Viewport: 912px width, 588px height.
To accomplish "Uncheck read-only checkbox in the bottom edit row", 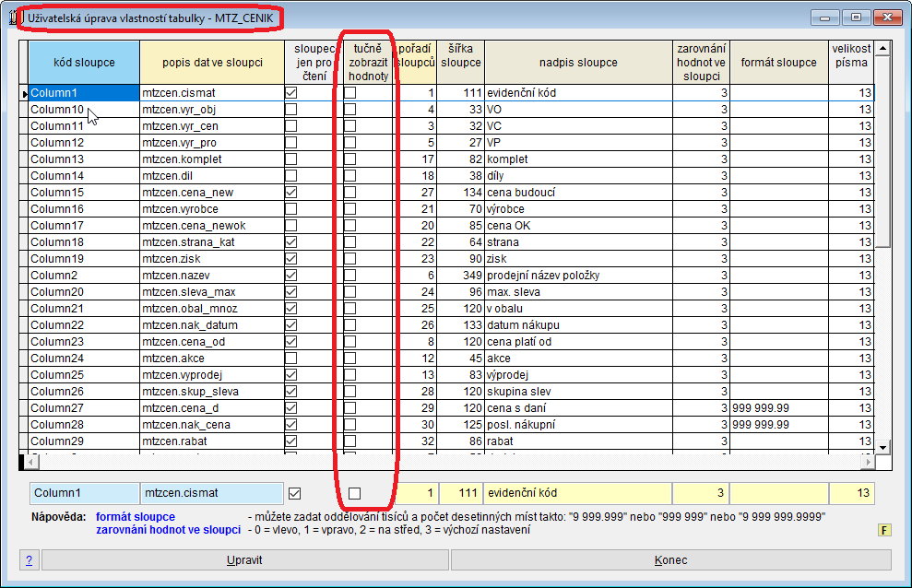I will (295, 493).
